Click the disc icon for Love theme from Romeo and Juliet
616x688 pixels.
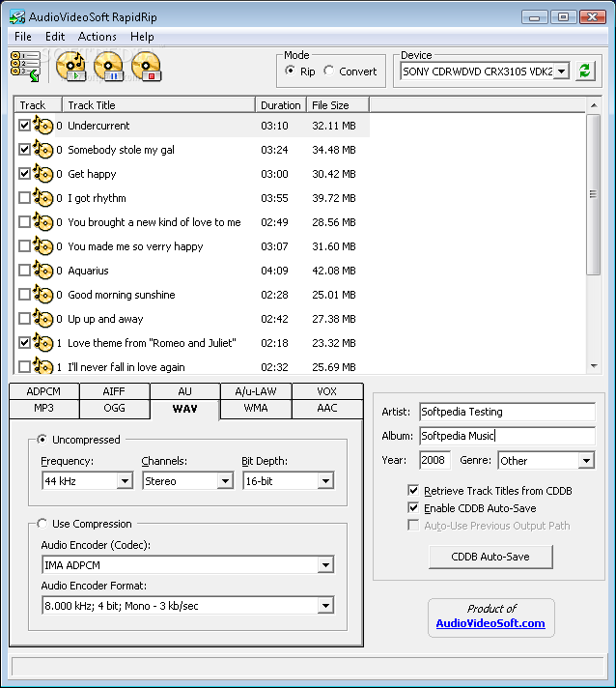point(43,343)
